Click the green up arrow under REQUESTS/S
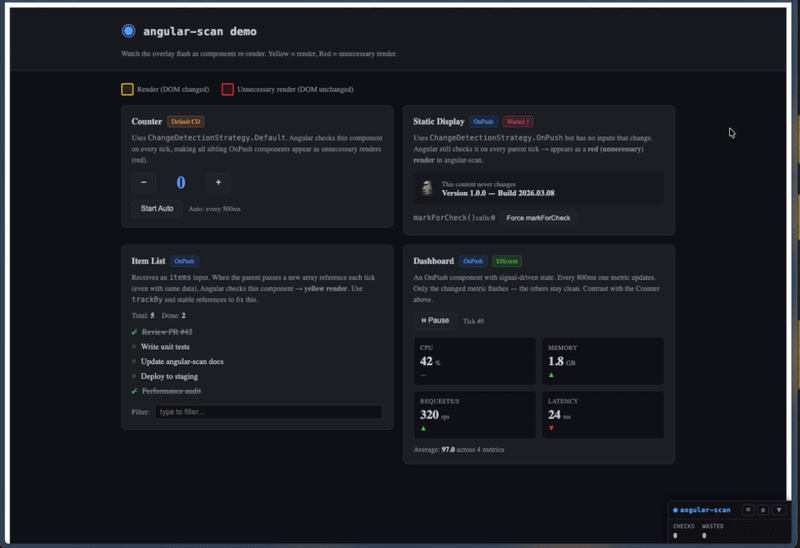The width and height of the screenshot is (800, 548). tap(423, 429)
